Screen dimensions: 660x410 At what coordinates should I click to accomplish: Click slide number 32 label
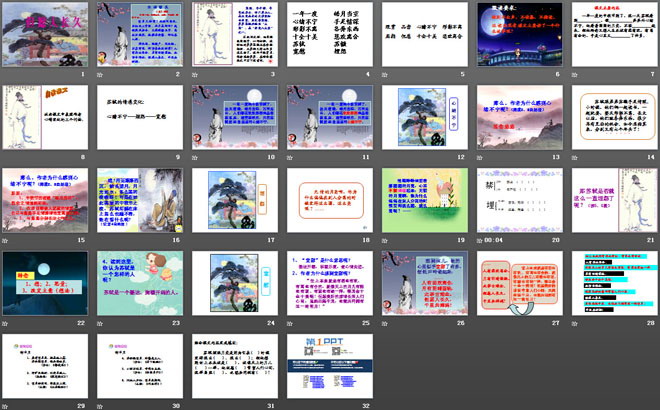click(x=366, y=406)
